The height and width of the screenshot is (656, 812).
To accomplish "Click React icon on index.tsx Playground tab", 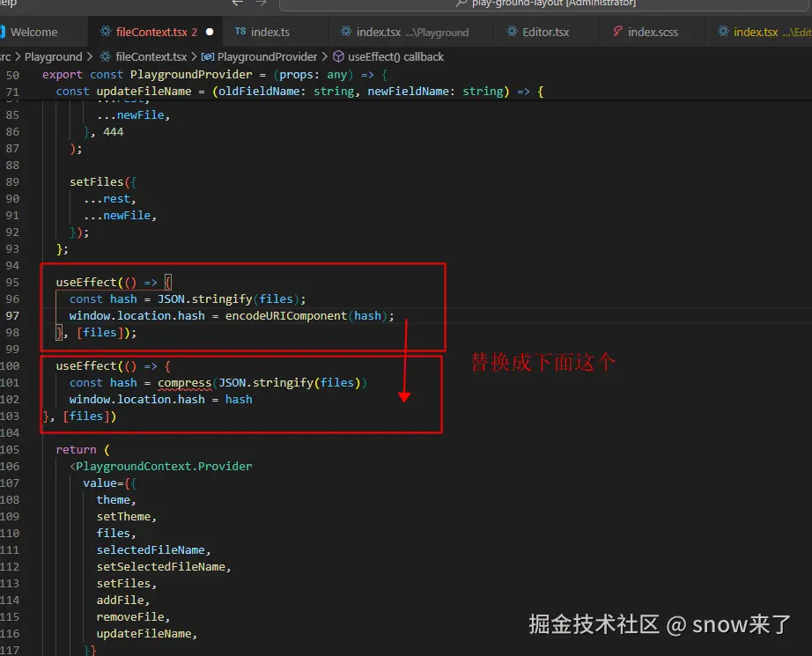I will tap(346, 32).
